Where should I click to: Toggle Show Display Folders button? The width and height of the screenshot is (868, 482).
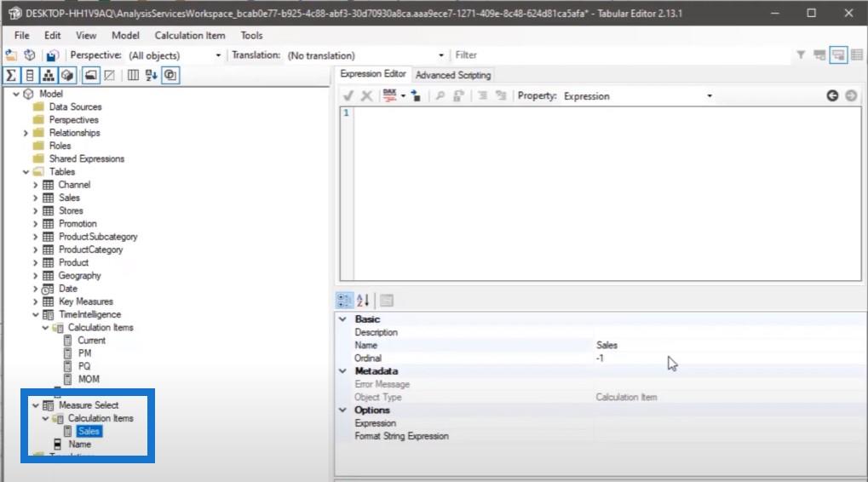click(x=91, y=75)
